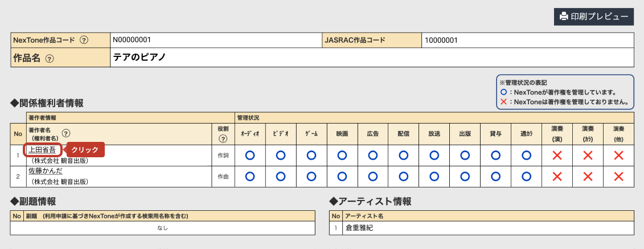This screenshot has width=644, height=249.
Task: Click the 出版 circle mark in row 2
Action: pyautogui.click(x=465, y=176)
